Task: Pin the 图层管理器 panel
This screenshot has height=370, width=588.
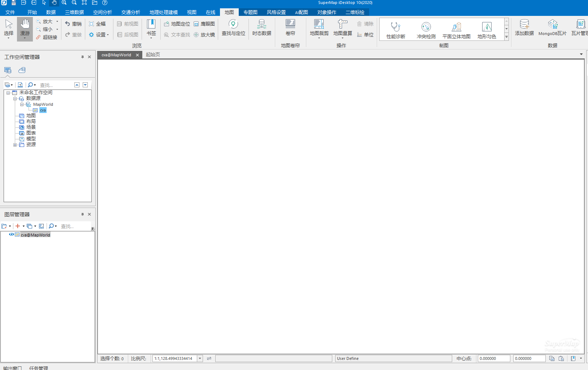Action: (82, 214)
